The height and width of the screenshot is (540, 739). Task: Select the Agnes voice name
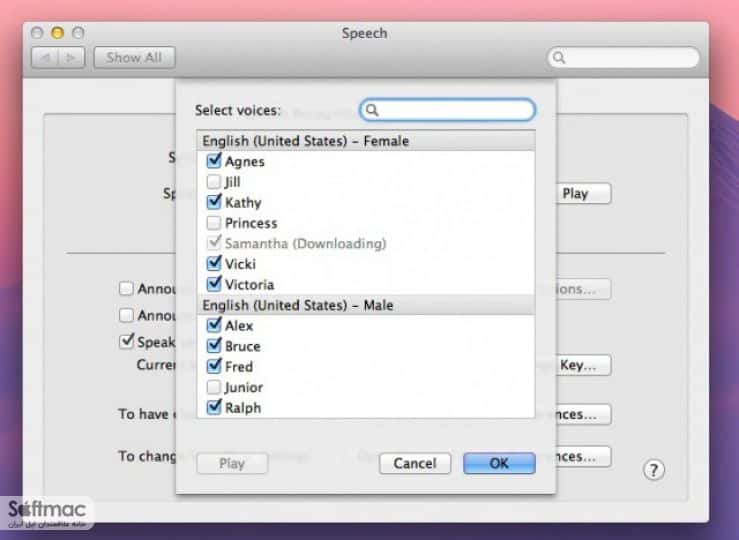(245, 162)
